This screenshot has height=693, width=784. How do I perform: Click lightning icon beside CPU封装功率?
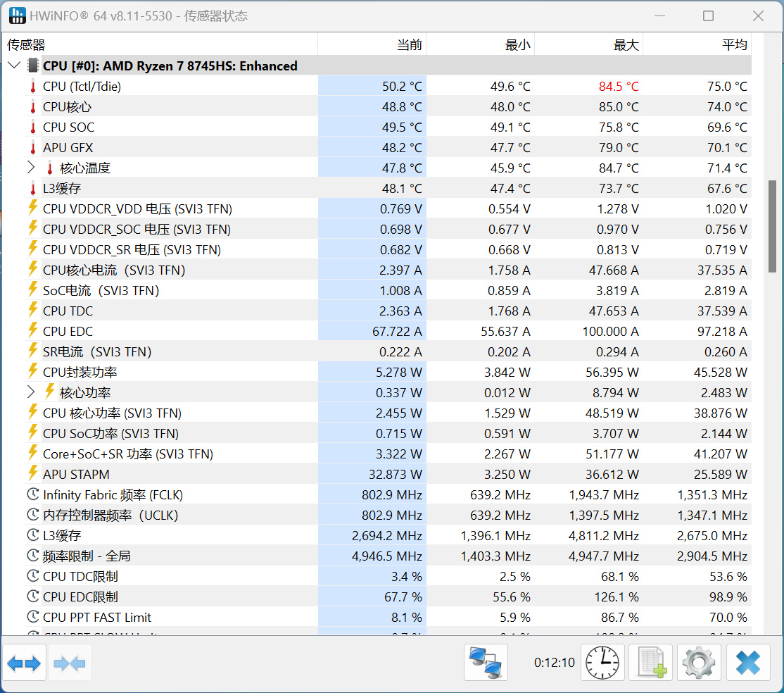[x=33, y=371]
